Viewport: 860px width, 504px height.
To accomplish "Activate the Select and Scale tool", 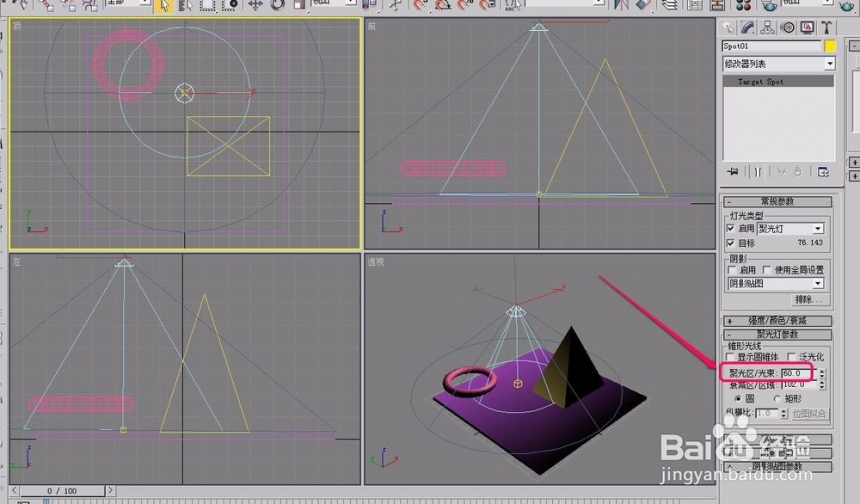I will [x=299, y=5].
